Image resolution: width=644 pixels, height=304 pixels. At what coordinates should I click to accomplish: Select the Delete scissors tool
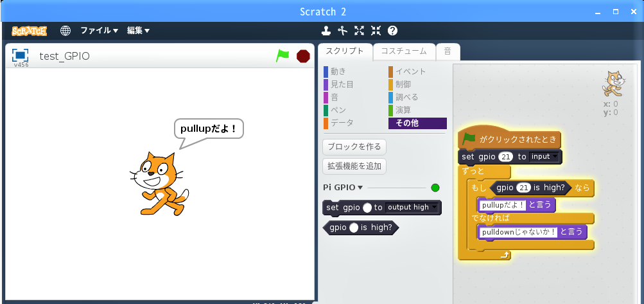click(x=342, y=30)
